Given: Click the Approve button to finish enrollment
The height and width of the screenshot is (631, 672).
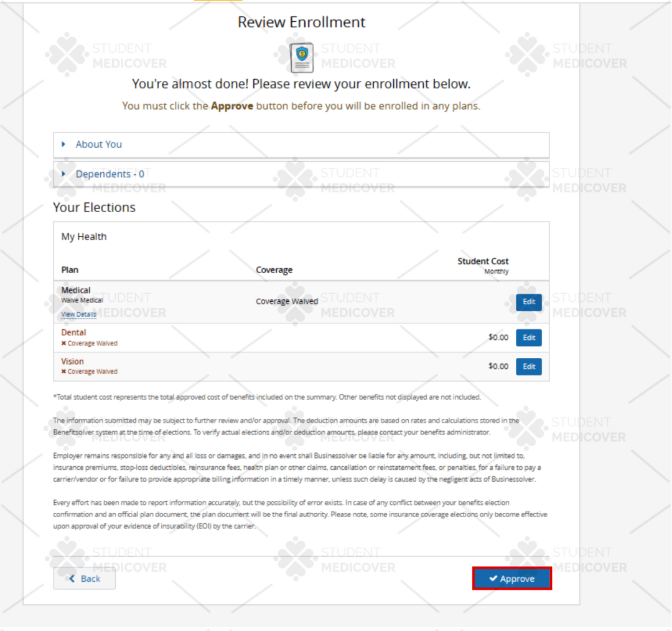Looking at the screenshot, I should point(511,578).
